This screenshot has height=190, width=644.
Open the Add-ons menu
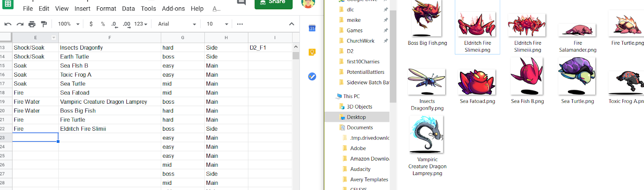173,8
